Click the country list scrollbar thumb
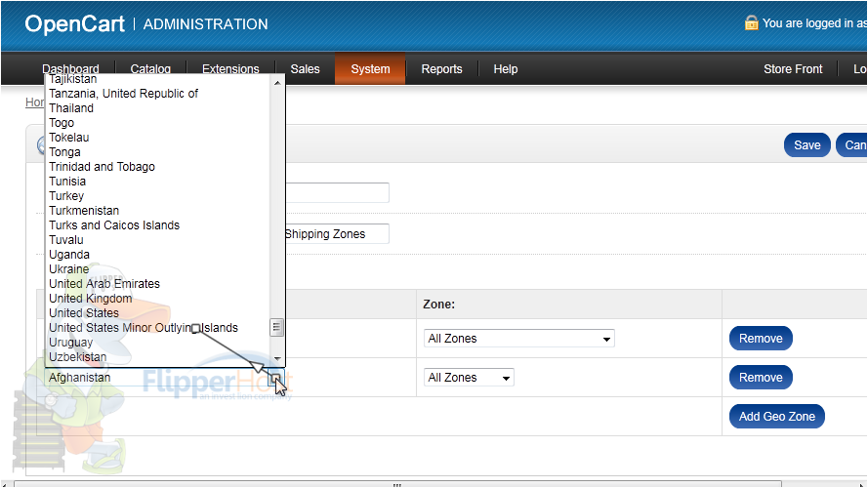 point(276,327)
